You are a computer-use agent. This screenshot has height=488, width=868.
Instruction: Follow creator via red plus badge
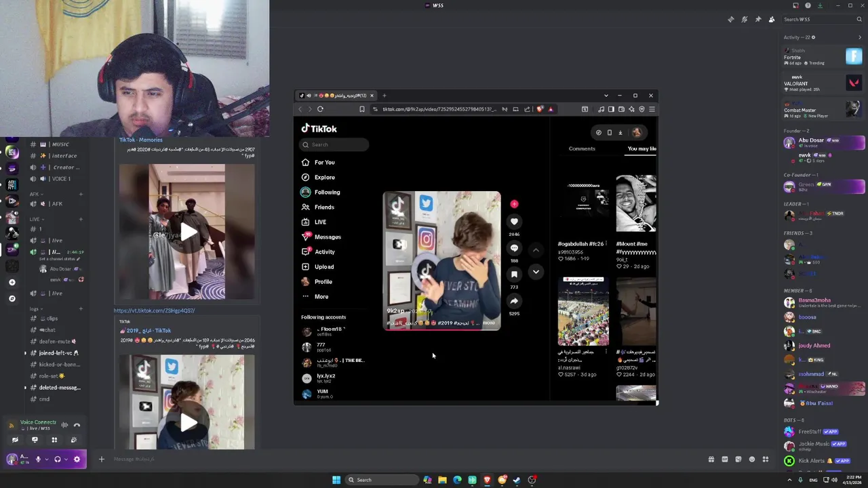pyautogui.click(x=514, y=204)
